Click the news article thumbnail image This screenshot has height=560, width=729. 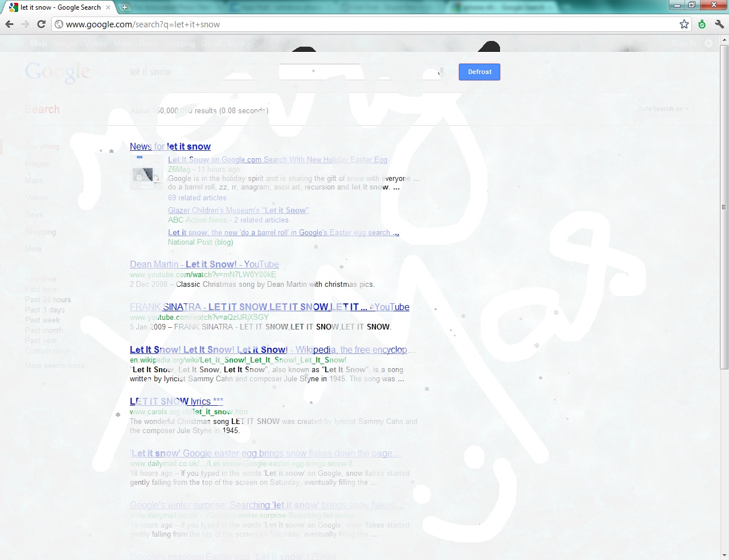click(x=146, y=172)
